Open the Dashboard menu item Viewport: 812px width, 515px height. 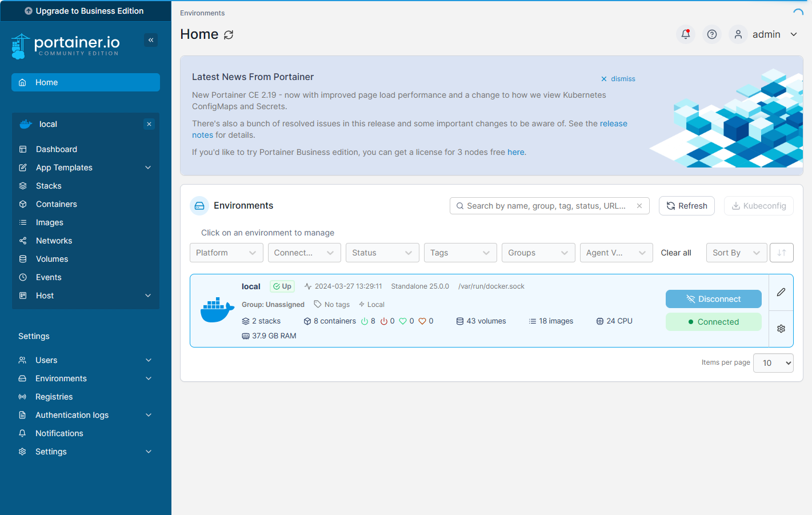(86, 149)
